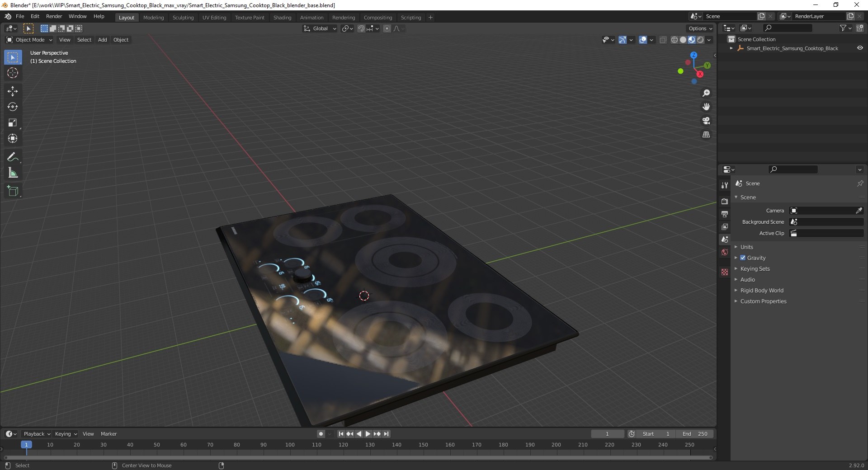Switch to the UV Editing workspace tab
This screenshot has height=470, width=868.
pyautogui.click(x=214, y=18)
